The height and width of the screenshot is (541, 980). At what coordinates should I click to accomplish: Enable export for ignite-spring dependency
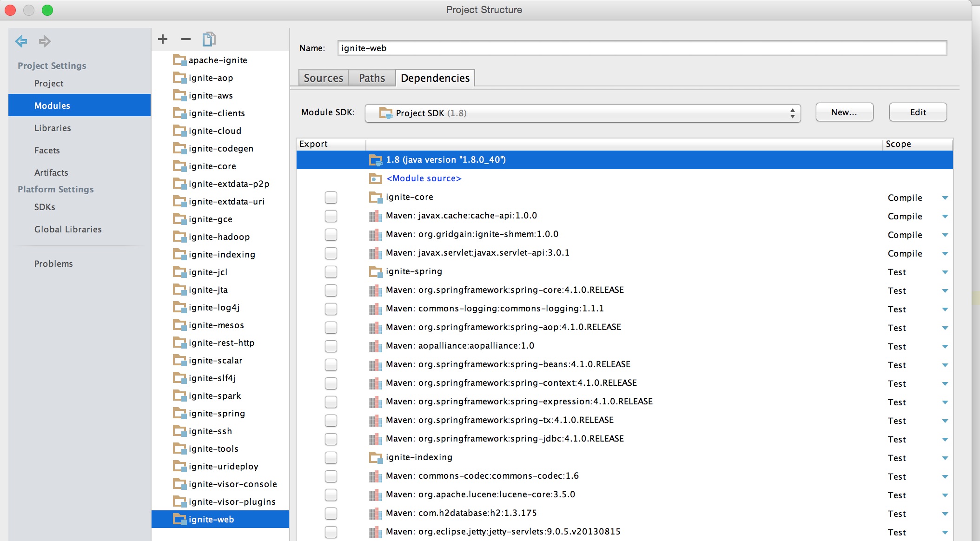[x=331, y=272]
